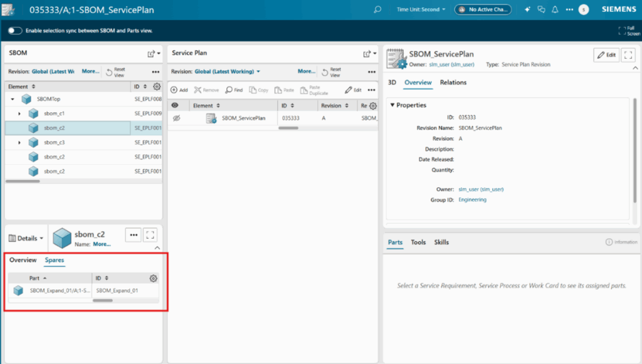This screenshot has height=364, width=642.
Task: Open the Time Unit dropdown
Action: pyautogui.click(x=421, y=9)
